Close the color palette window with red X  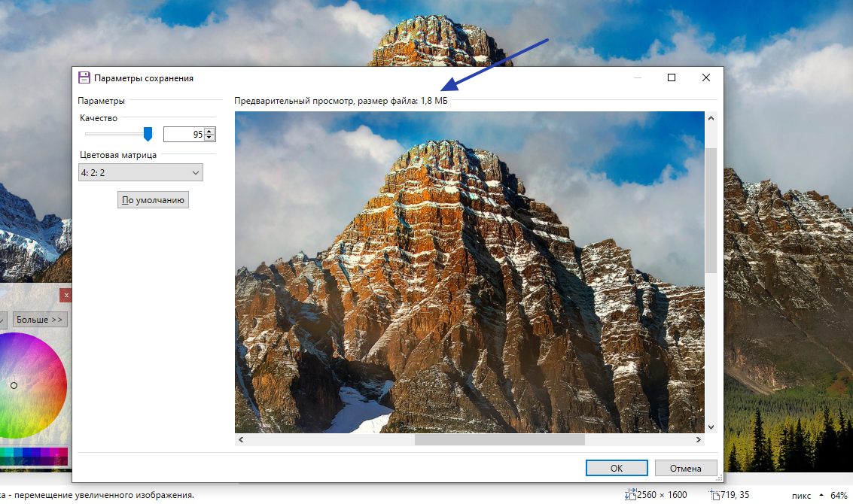pos(66,296)
